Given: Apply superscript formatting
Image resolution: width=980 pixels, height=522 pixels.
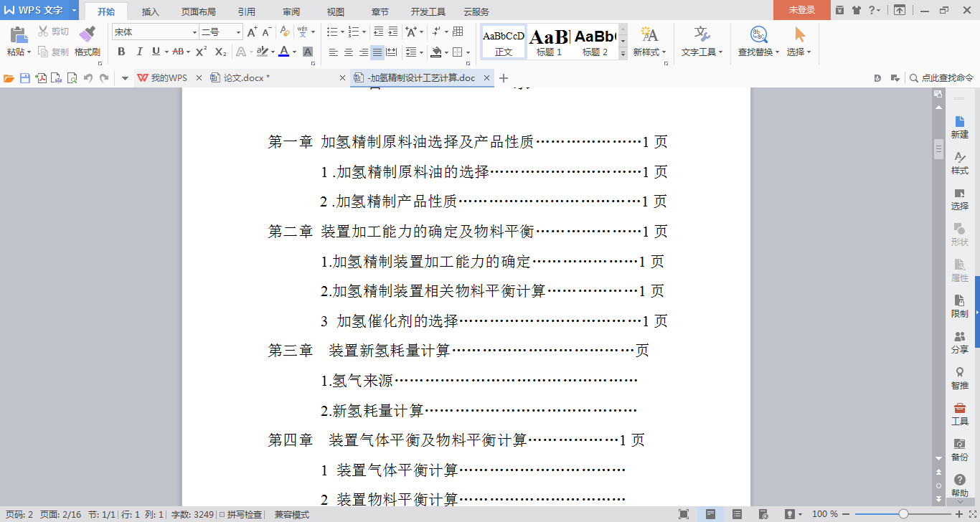Looking at the screenshot, I should [201, 52].
